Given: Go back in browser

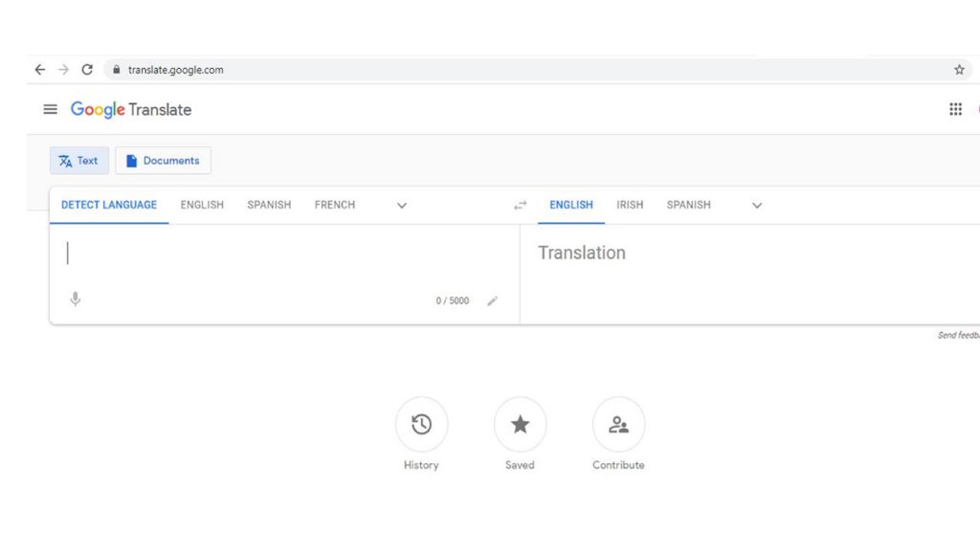Looking at the screenshot, I should [39, 70].
